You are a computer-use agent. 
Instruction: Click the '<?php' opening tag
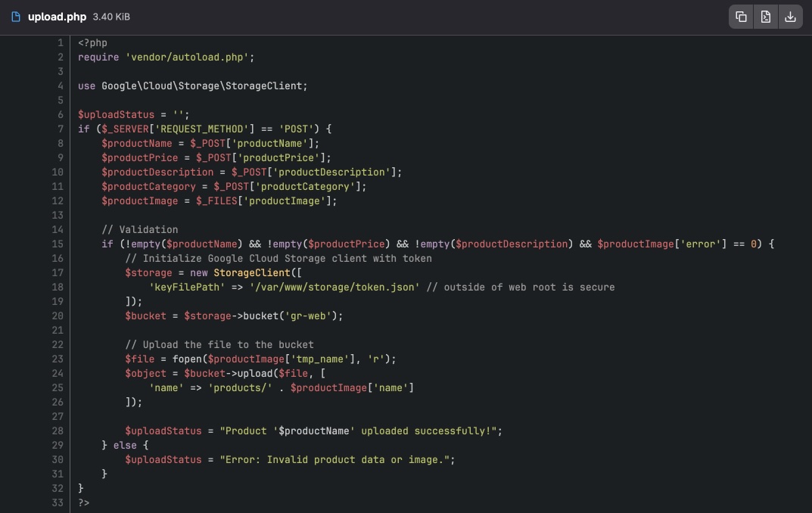pyautogui.click(x=92, y=42)
